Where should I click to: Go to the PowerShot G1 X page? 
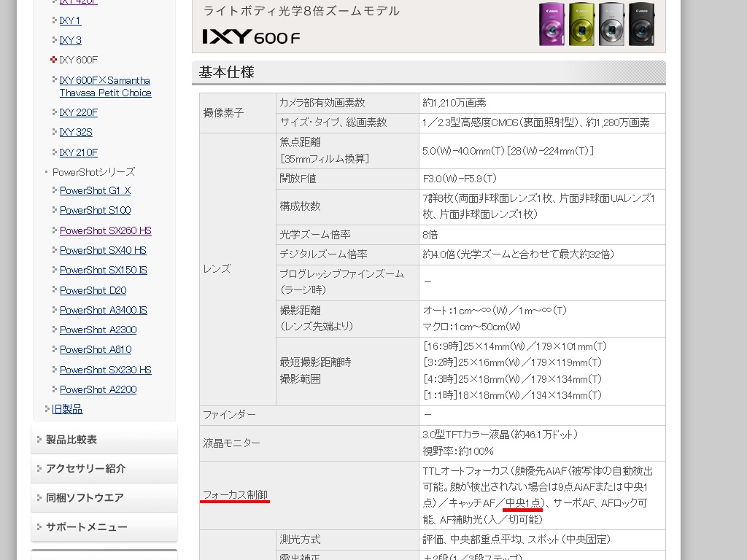tap(95, 190)
